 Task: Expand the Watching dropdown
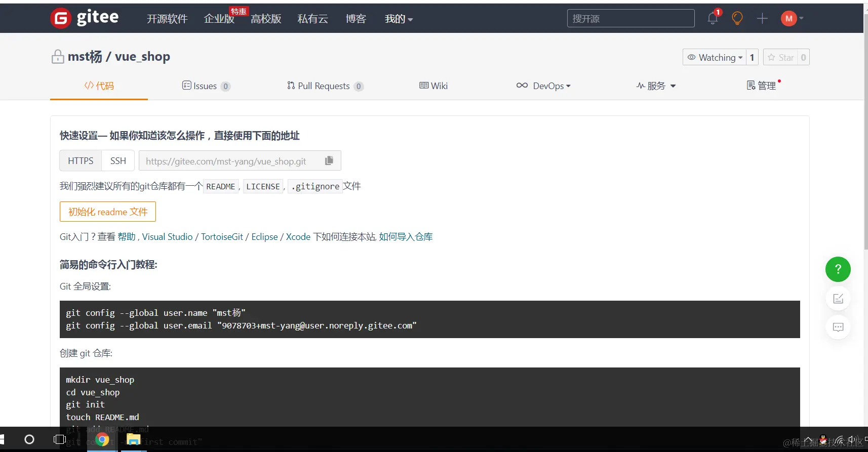[715, 57]
